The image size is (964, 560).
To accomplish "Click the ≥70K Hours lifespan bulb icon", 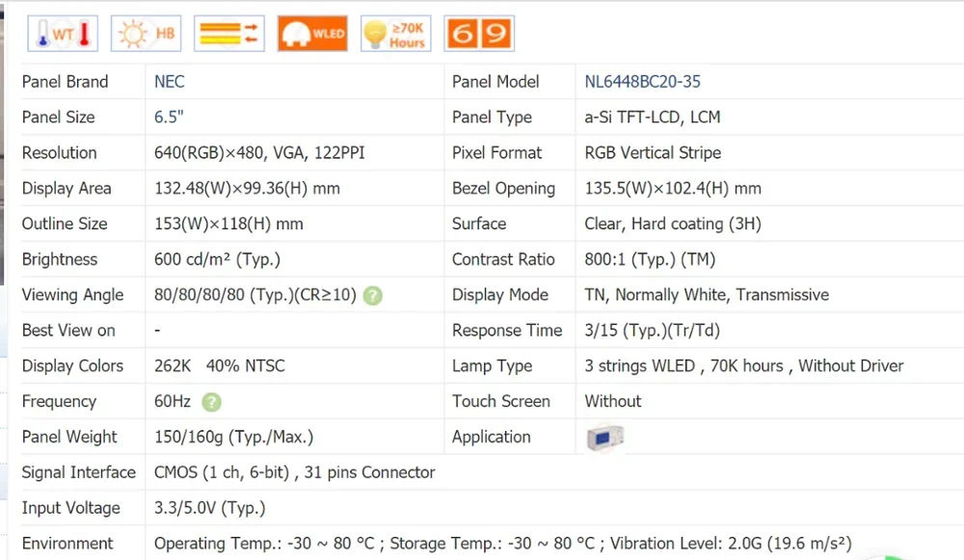I will (395, 32).
